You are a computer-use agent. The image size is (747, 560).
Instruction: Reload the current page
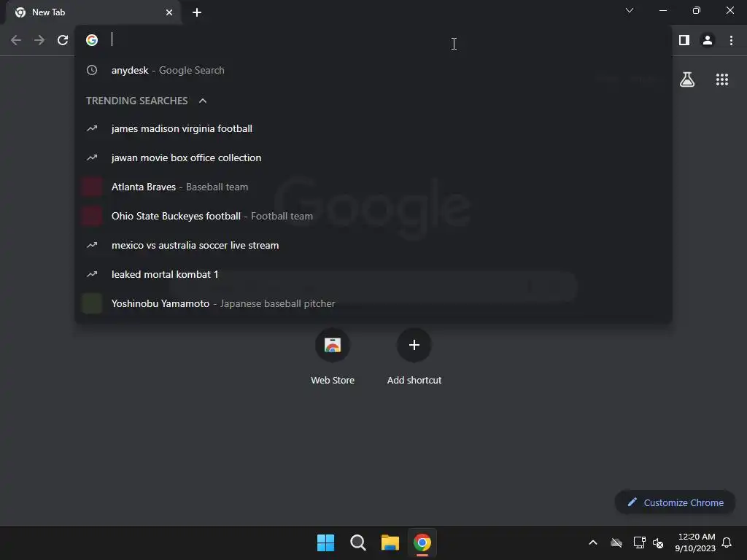click(63, 41)
